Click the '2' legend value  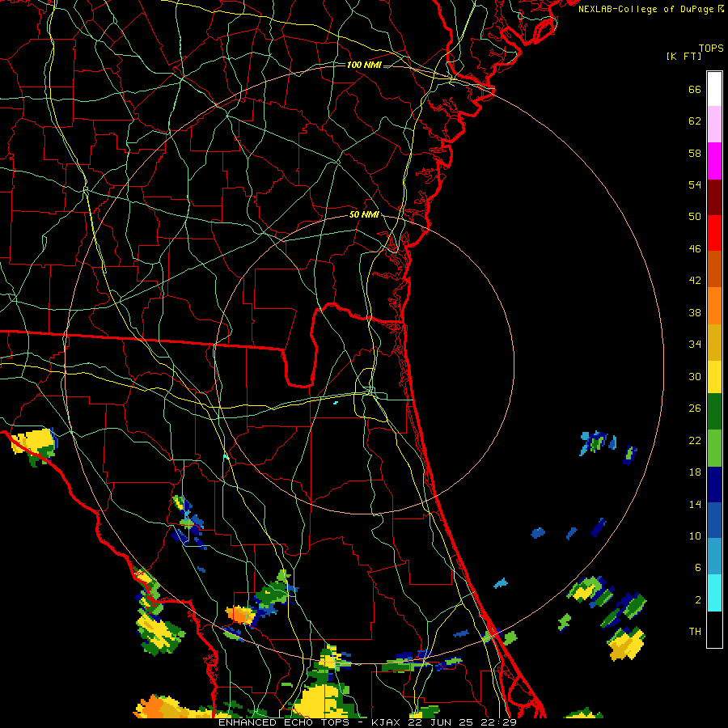pos(698,600)
